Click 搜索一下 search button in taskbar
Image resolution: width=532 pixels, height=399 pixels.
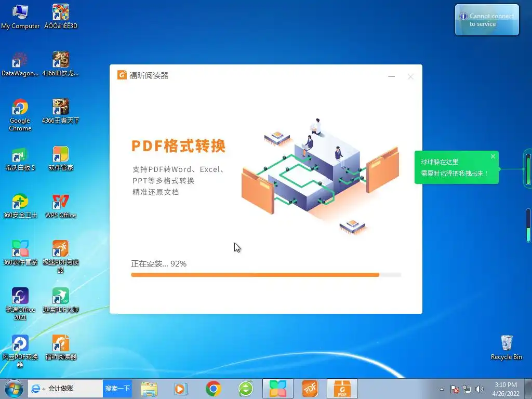tap(117, 389)
